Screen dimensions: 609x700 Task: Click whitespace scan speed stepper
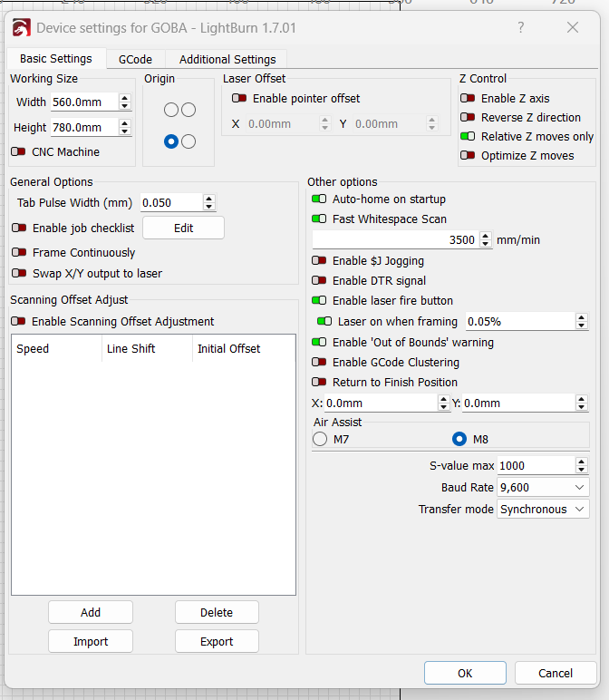pos(486,239)
